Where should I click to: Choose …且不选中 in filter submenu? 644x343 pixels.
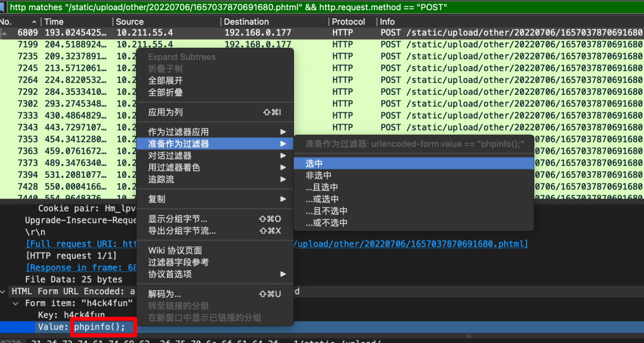(414, 211)
